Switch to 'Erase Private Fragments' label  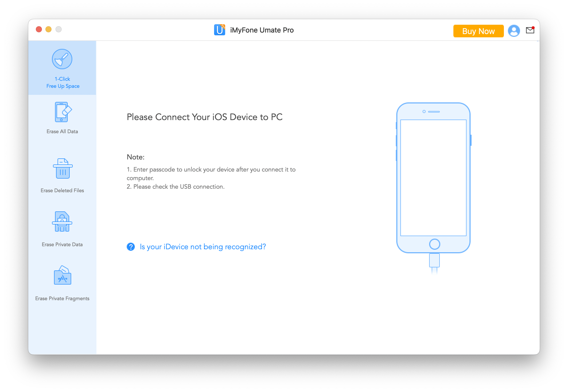click(62, 298)
